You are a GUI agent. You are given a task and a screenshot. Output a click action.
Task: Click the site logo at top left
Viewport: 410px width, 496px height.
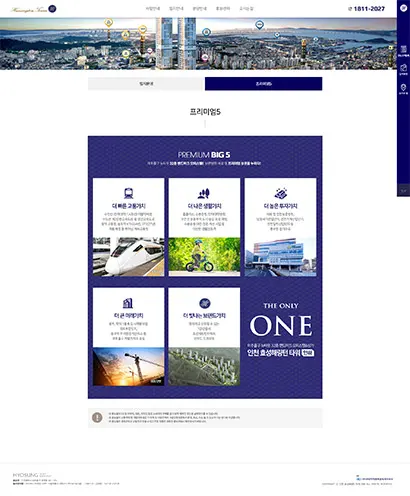pyautogui.click(x=33, y=9)
